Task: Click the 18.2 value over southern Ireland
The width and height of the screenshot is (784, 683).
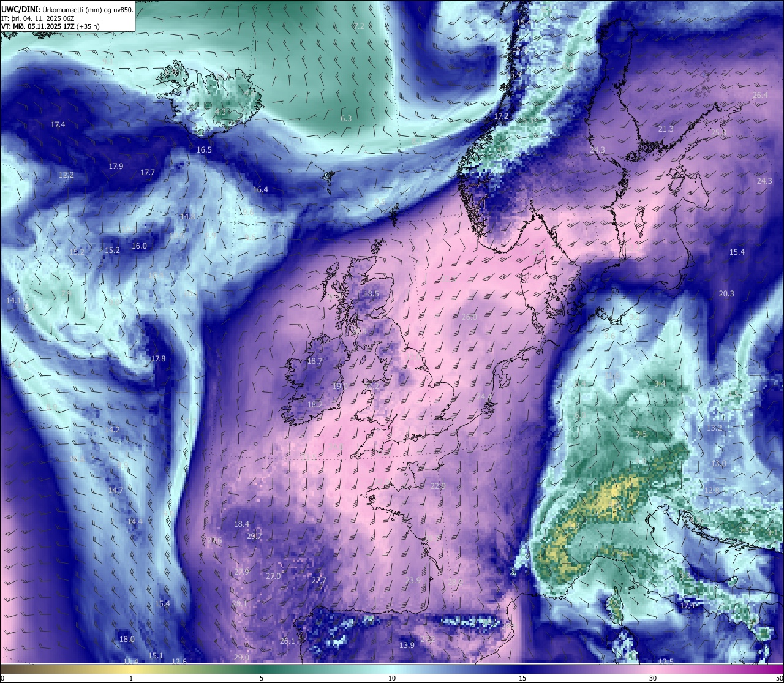Action: click(x=315, y=404)
